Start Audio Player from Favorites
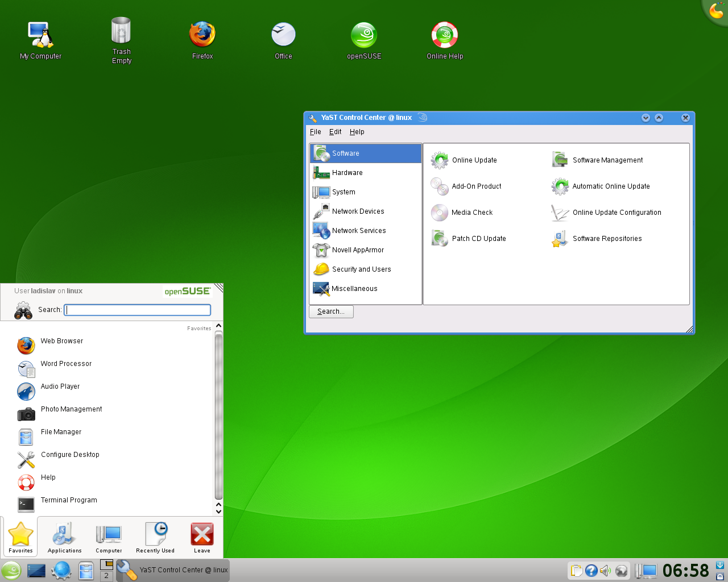Screen dimensions: 728x582 click(108, 390)
